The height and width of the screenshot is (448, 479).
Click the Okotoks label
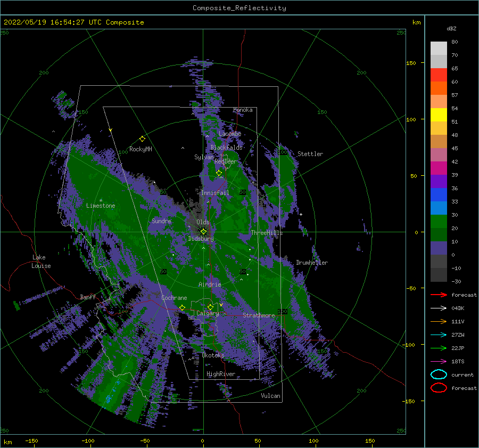pos(213,355)
